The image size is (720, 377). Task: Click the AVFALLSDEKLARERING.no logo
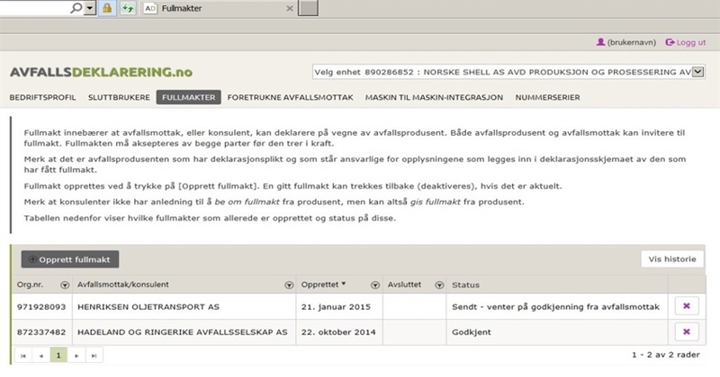tap(101, 72)
